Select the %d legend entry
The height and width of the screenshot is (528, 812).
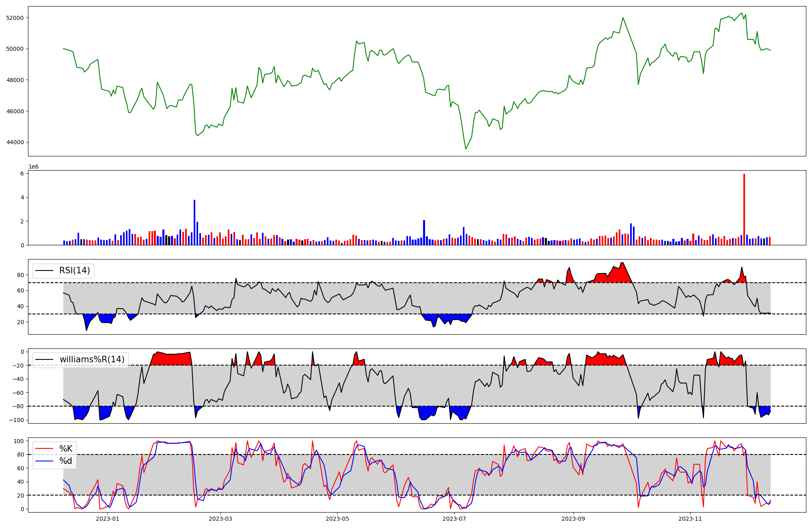coord(66,461)
